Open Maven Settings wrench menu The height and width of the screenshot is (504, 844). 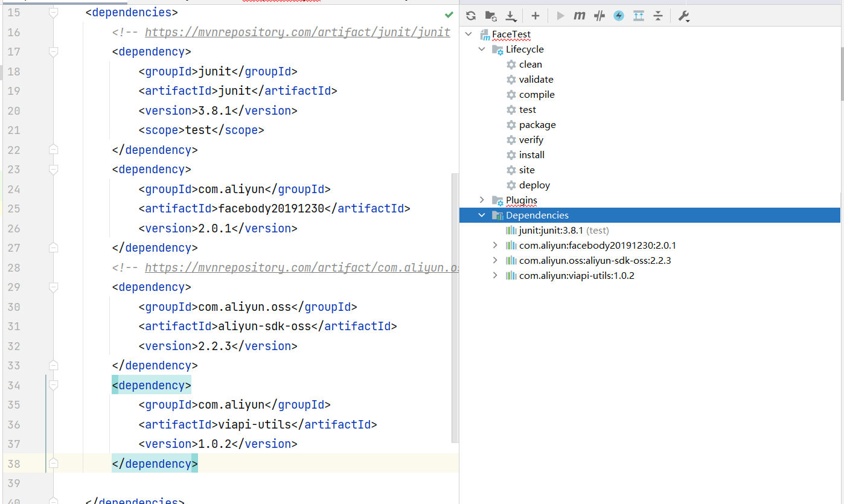[684, 16]
